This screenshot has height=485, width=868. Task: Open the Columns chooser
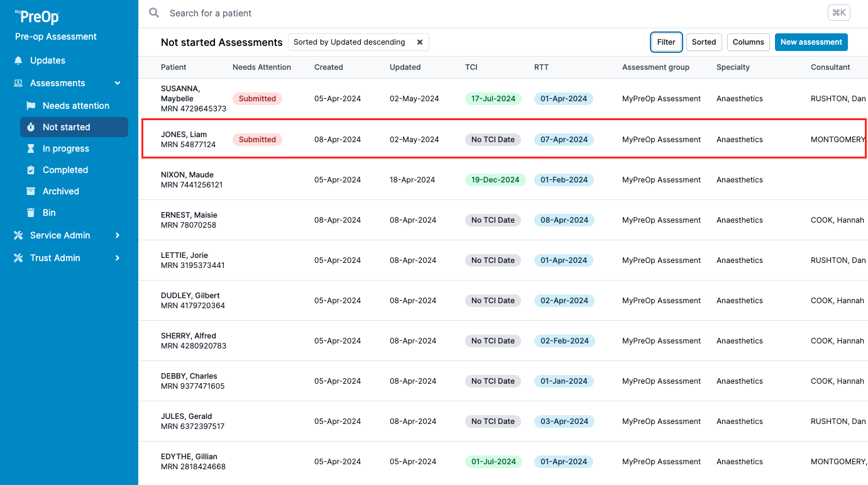[749, 42]
